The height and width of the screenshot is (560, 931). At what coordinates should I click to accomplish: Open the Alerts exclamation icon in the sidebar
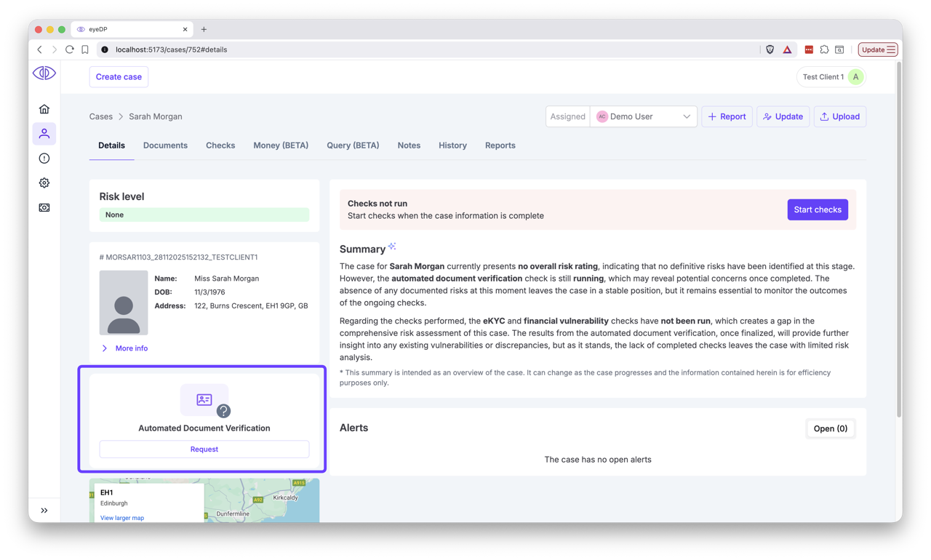coord(44,158)
